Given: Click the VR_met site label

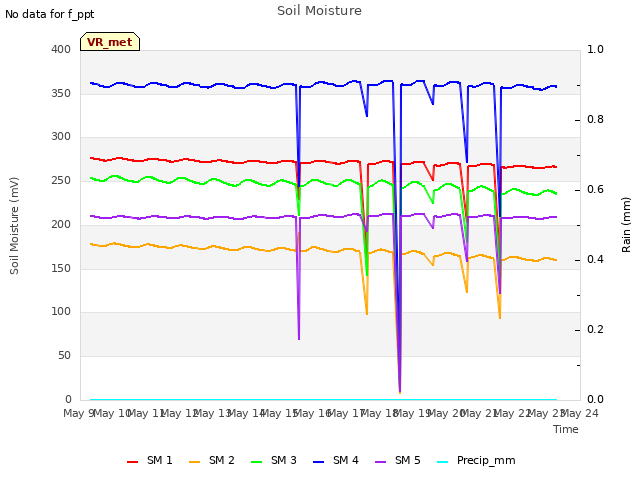Looking at the screenshot, I should (110, 42).
